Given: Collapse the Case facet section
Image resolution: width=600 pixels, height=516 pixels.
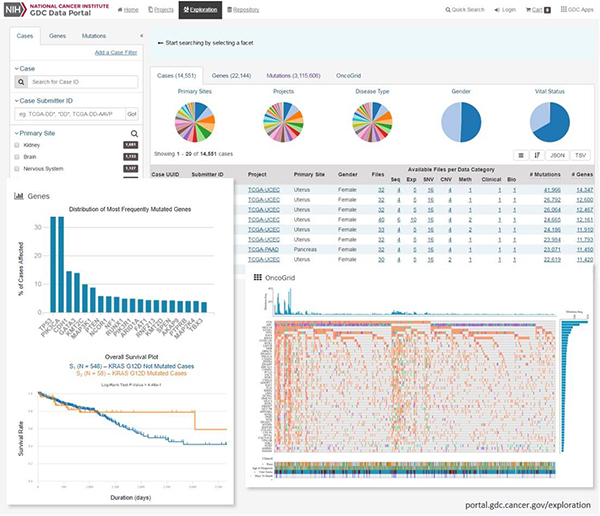Looking at the screenshot, I should click(x=17, y=68).
